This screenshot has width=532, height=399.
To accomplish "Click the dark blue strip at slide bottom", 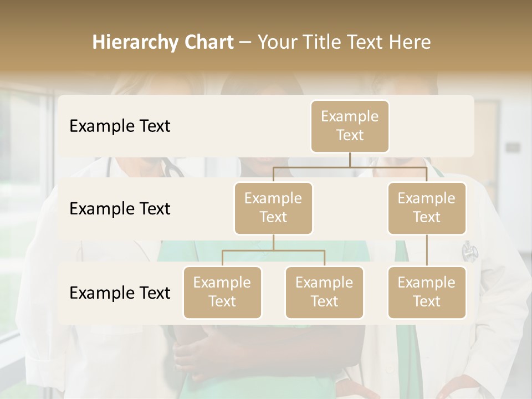I will click(266, 396).
